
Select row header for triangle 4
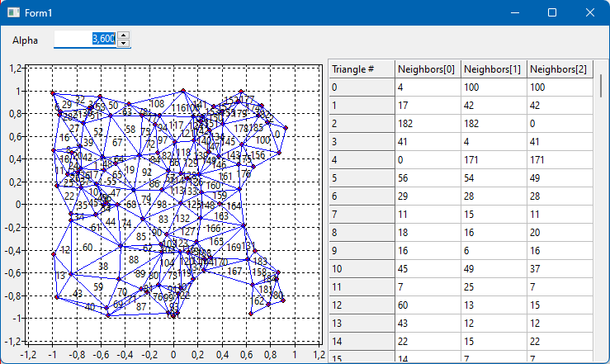362,160
